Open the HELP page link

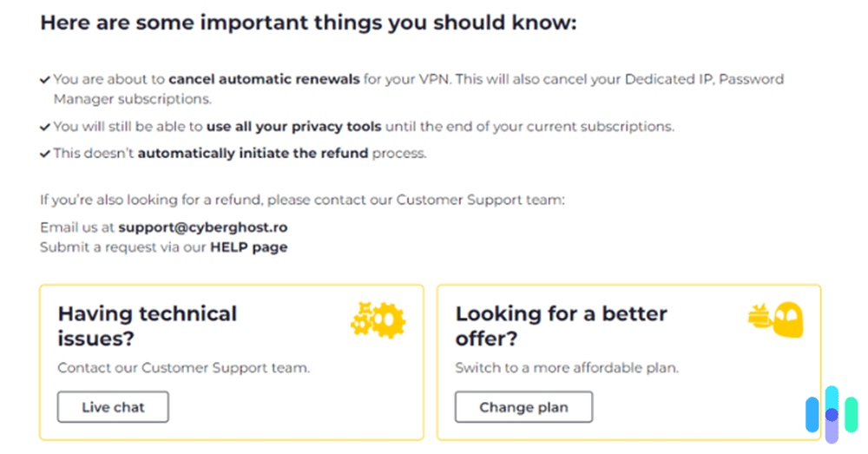(248, 247)
